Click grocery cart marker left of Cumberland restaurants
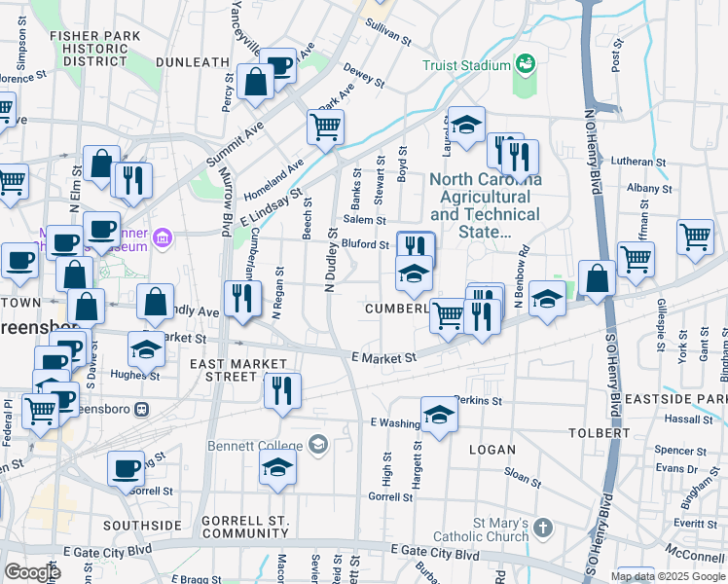 pyautogui.click(x=448, y=318)
